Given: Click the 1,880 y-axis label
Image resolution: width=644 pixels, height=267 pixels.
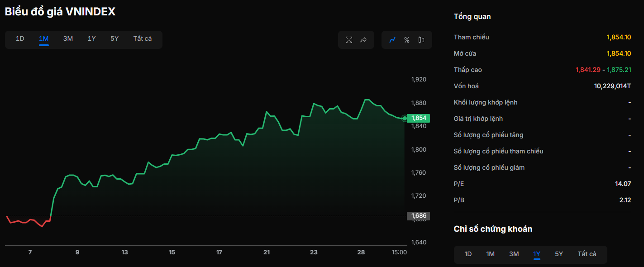Looking at the screenshot, I should pos(419,103).
